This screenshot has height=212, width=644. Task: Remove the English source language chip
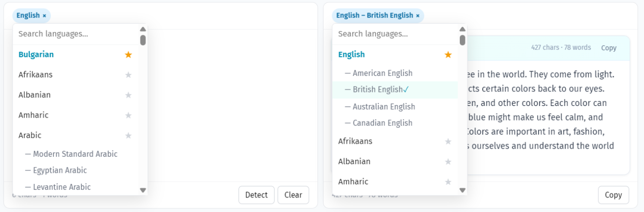point(44,16)
